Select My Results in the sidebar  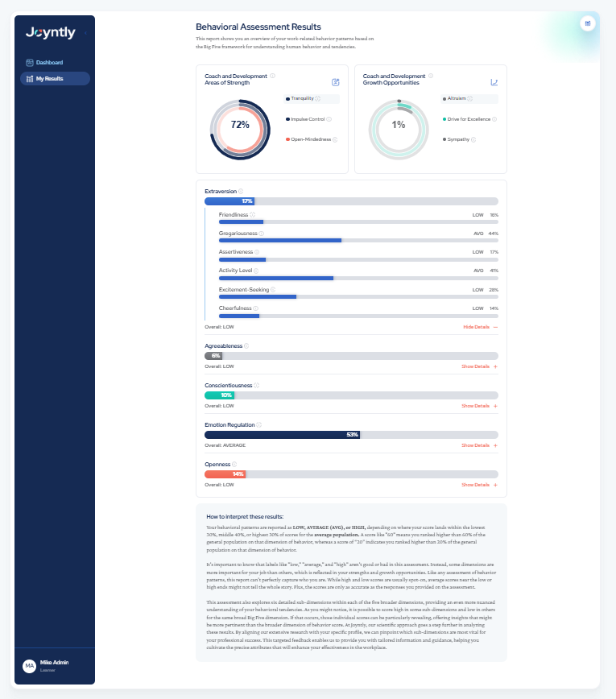tap(49, 79)
